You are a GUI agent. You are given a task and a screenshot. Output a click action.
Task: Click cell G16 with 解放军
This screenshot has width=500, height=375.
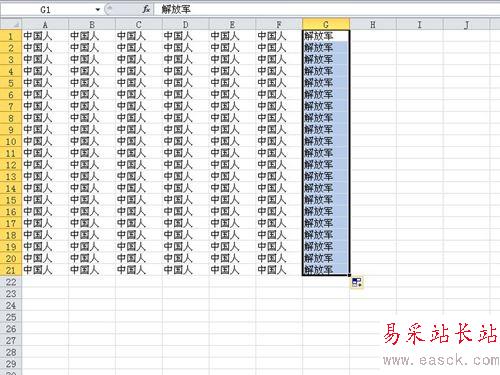pos(326,211)
